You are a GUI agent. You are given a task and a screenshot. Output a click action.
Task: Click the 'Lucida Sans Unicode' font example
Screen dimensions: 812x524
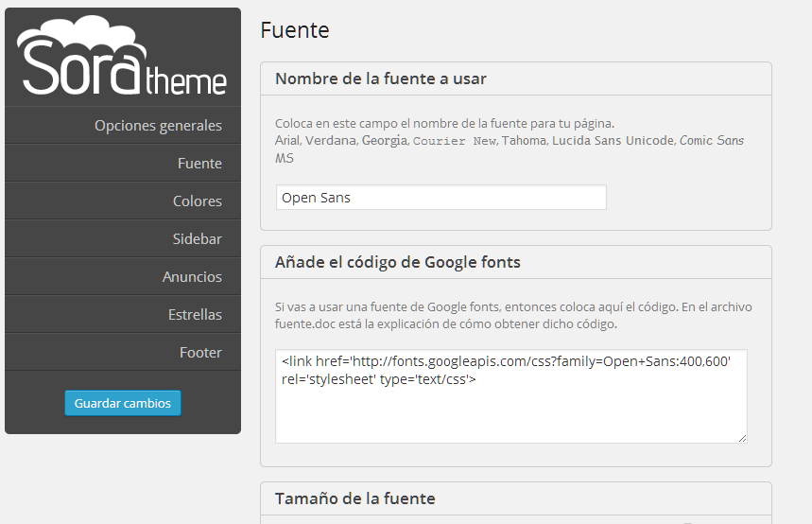tap(613, 141)
